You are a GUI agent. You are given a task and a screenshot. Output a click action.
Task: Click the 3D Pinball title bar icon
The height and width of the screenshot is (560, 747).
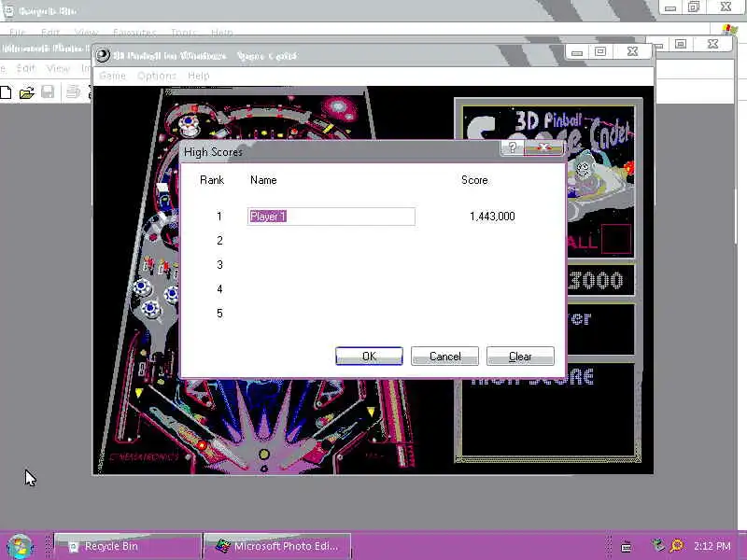pyautogui.click(x=103, y=55)
